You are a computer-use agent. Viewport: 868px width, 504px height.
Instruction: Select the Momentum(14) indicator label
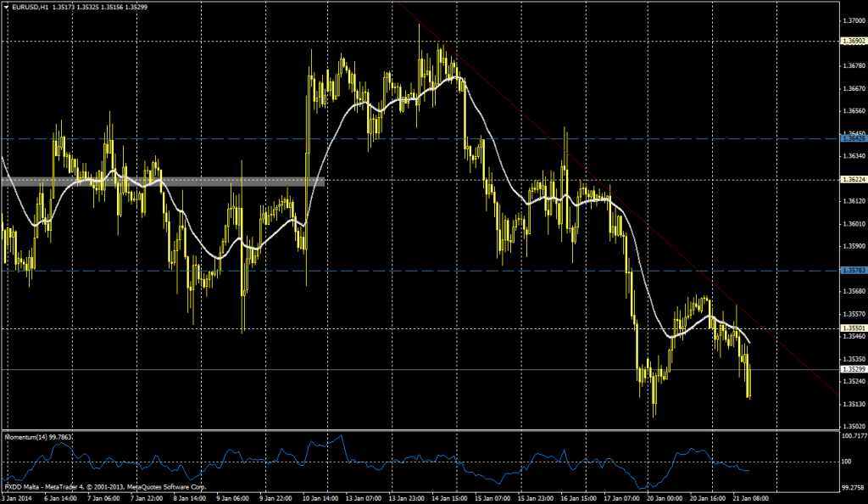point(25,437)
